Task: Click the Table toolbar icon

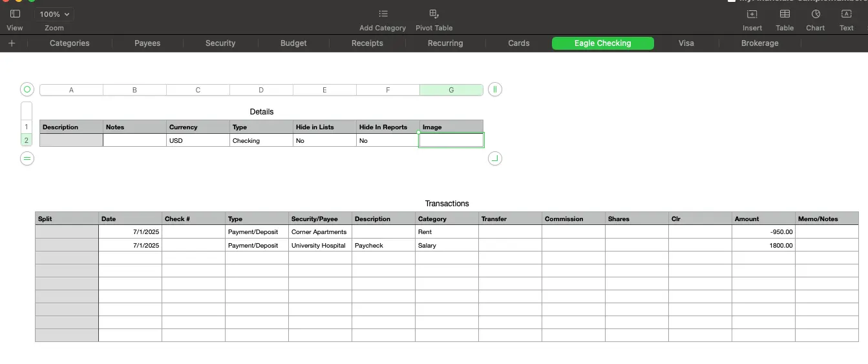Action: click(x=785, y=14)
